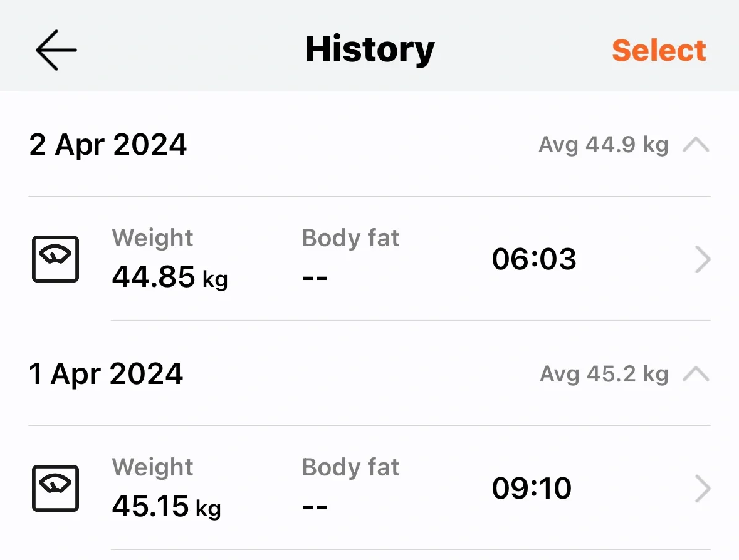The width and height of the screenshot is (739, 560).
Task: Open details arrow for 09:10 entry
Action: tap(703, 489)
